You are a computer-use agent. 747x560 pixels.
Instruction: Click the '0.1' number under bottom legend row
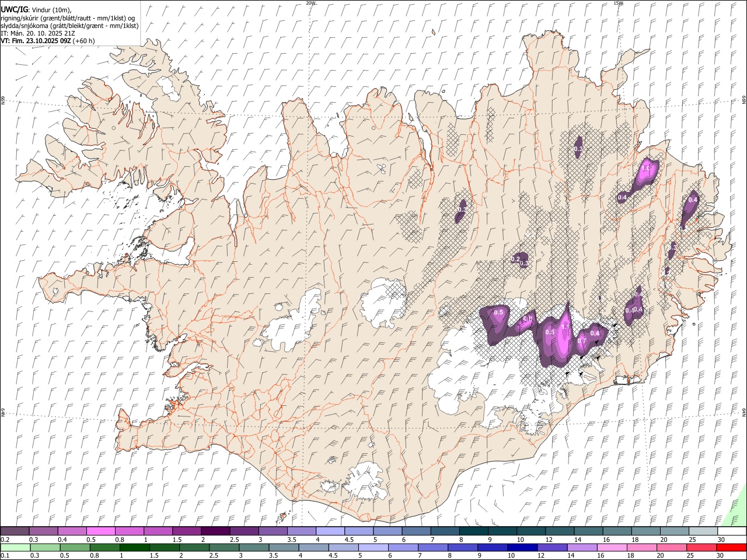coord(5,555)
